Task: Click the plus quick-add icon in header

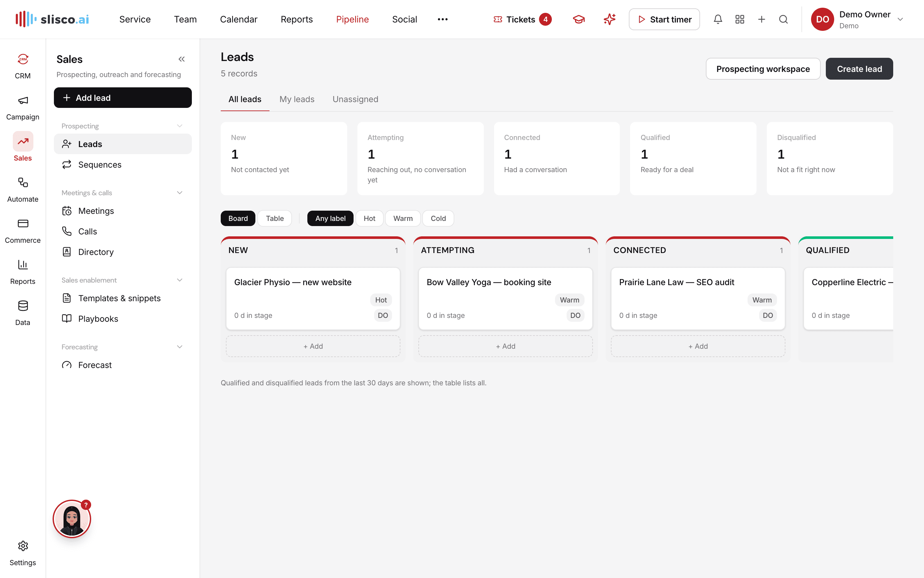Action: pos(761,19)
